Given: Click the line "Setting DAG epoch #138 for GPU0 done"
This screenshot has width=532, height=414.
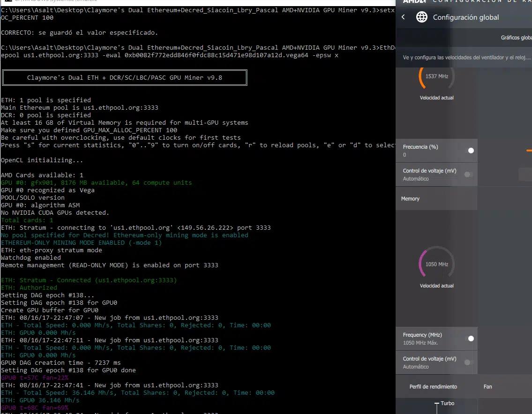Looking at the screenshot, I should pyautogui.click(x=68, y=370).
